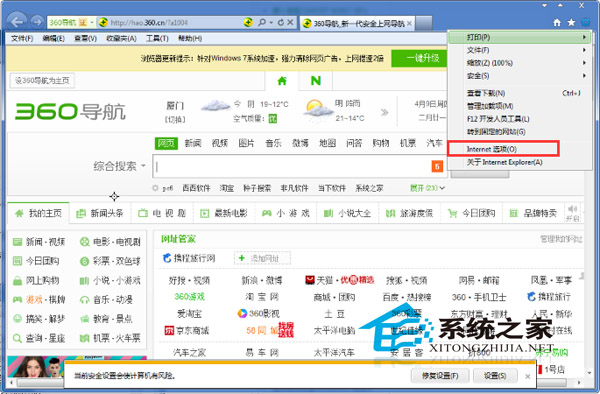Expand the 打印(P) submenu
The image size is (600, 394).
(x=519, y=37)
